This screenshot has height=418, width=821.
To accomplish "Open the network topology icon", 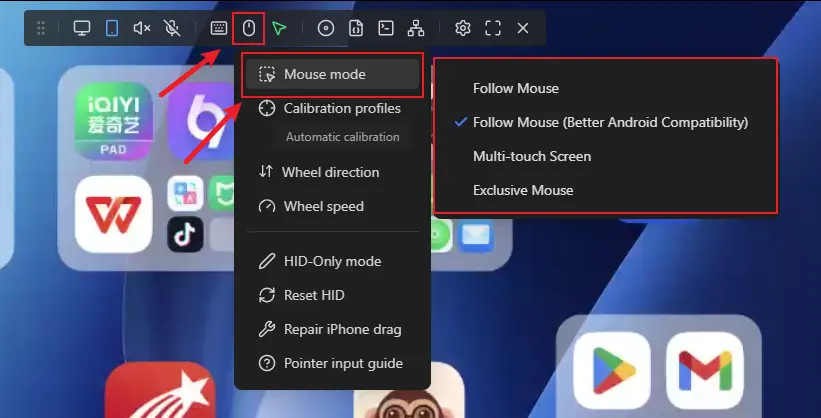I will pos(416,28).
